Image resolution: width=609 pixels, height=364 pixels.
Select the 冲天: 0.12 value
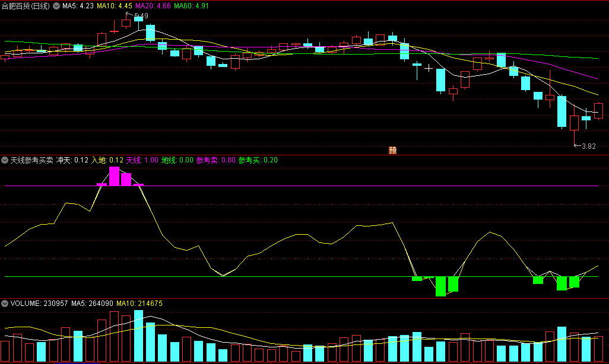pos(72,160)
